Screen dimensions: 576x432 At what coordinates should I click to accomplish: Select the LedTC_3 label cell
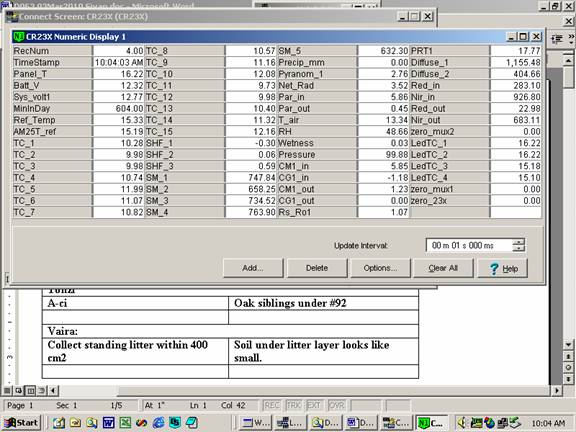pyautogui.click(x=450, y=166)
